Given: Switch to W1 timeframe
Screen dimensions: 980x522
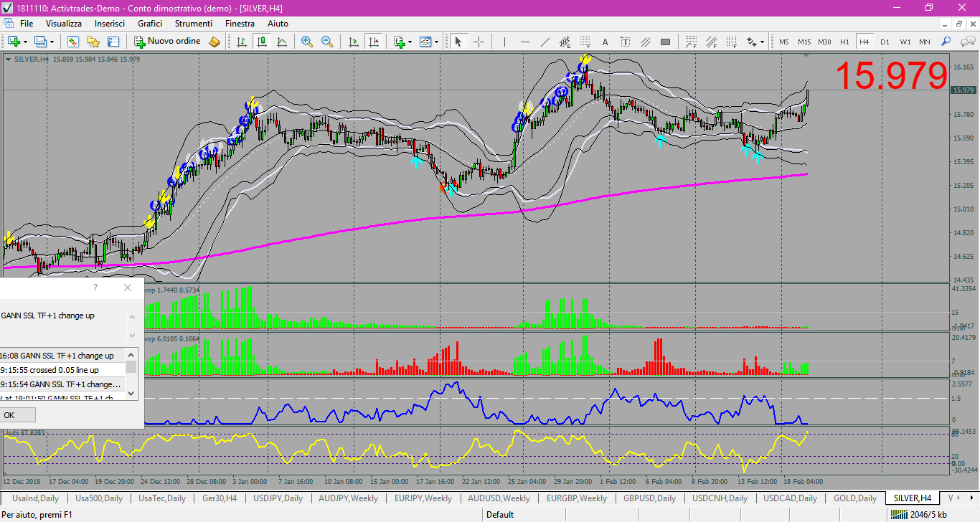Looking at the screenshot, I should tap(905, 42).
